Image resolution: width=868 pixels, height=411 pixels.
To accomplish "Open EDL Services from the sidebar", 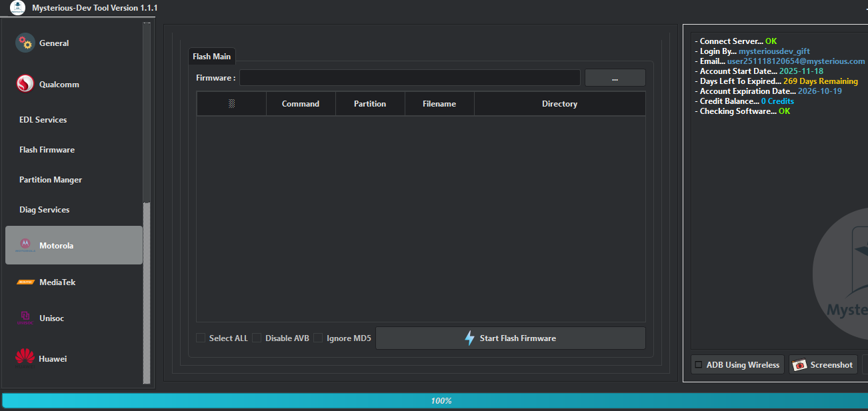I will pos(43,119).
